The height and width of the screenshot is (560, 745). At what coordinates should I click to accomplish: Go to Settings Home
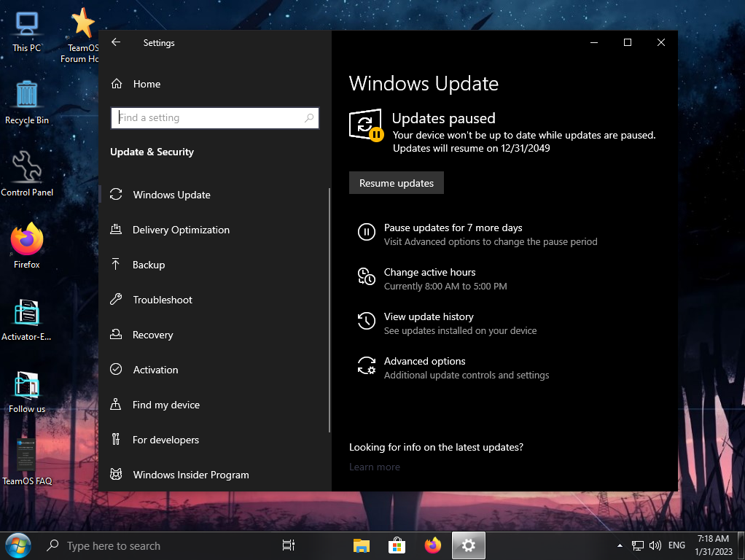point(147,84)
